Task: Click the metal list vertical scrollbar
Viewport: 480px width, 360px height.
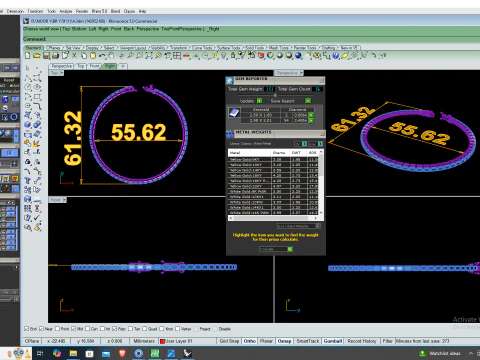Action: tap(321, 182)
